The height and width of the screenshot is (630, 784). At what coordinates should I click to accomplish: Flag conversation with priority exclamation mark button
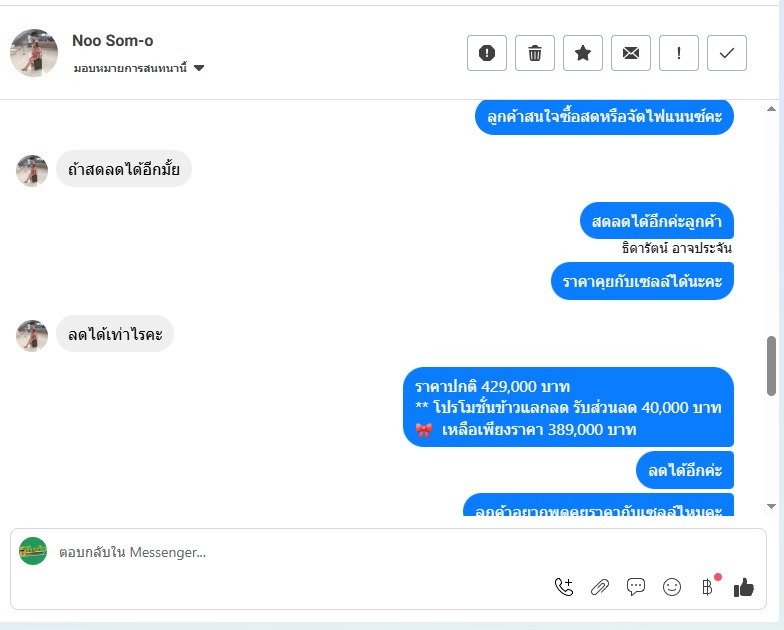point(678,53)
